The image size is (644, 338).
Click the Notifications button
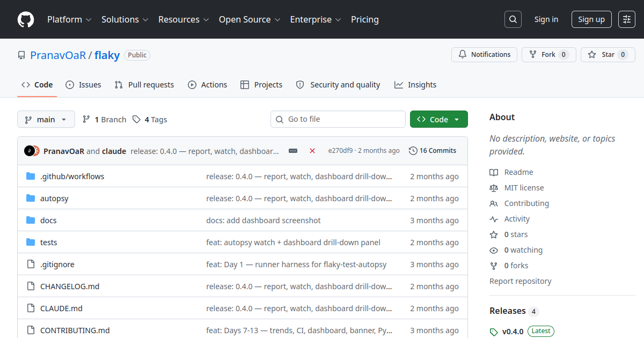pos(485,55)
